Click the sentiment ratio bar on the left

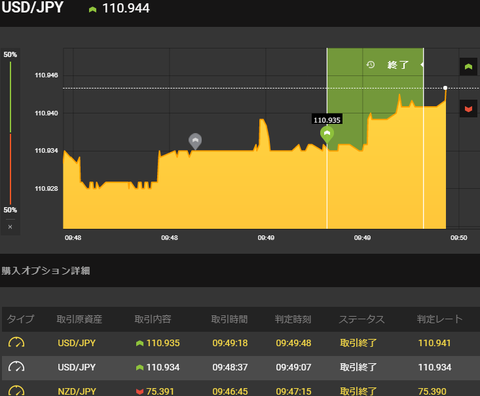pyautogui.click(x=10, y=133)
